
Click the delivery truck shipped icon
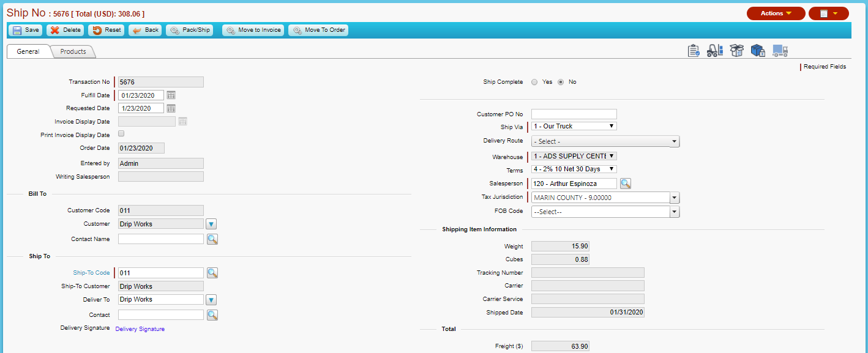(x=780, y=51)
